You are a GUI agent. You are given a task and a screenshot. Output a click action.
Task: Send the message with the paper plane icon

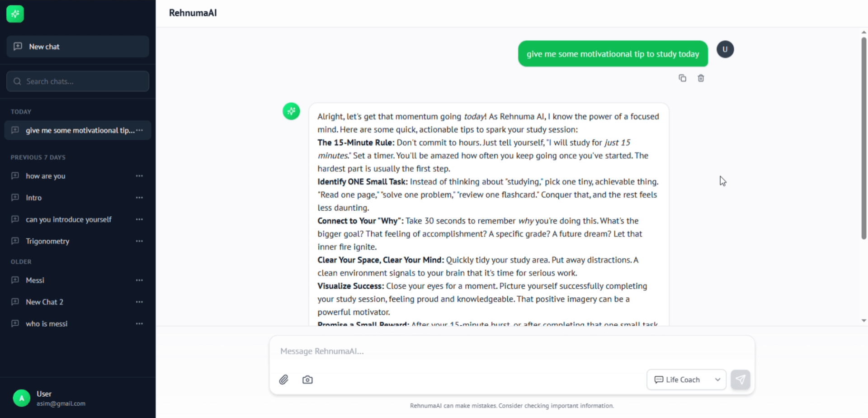(x=741, y=380)
